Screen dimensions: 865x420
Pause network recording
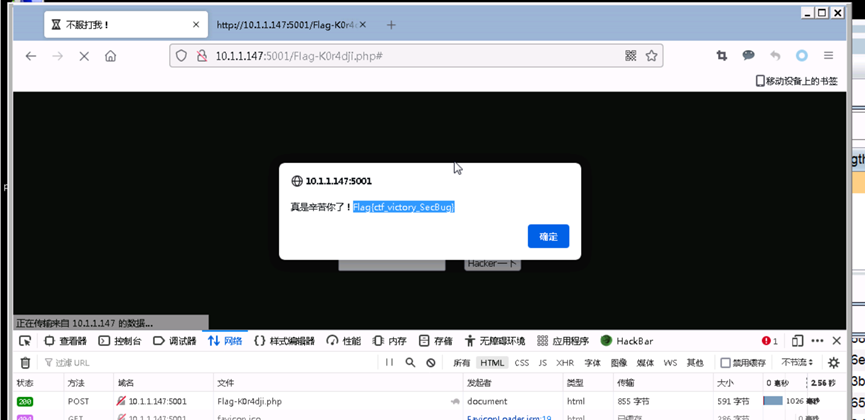(x=389, y=363)
